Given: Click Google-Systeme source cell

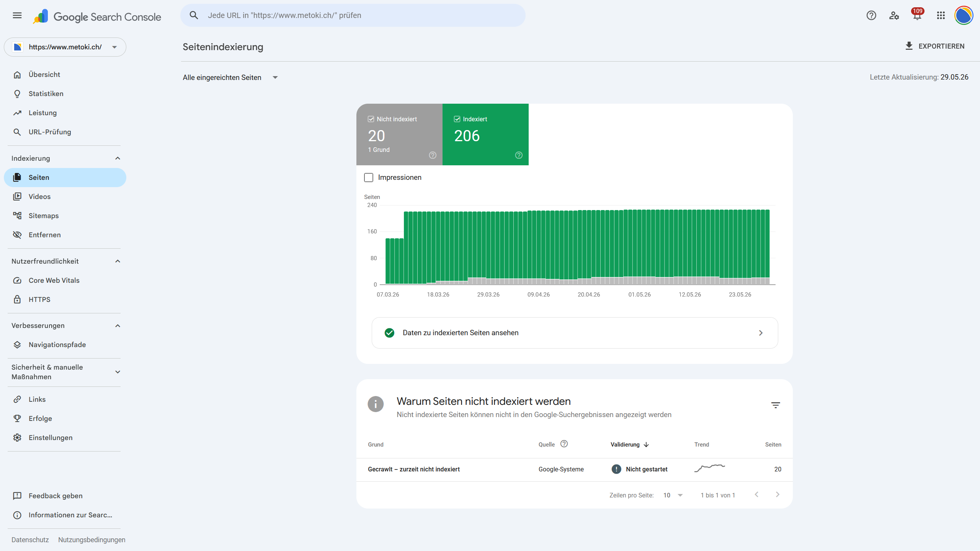Looking at the screenshot, I should click(561, 469).
